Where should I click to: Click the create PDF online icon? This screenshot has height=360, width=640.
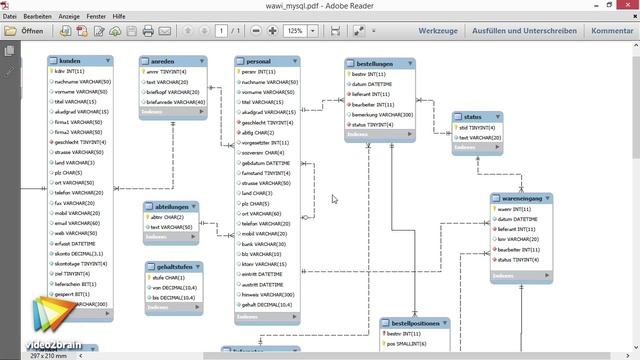coord(65,31)
